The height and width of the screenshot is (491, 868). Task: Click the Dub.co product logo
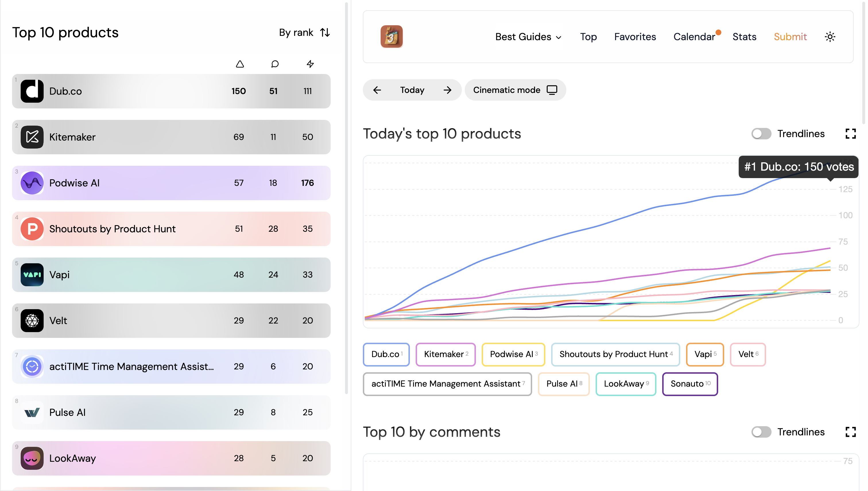(x=32, y=91)
